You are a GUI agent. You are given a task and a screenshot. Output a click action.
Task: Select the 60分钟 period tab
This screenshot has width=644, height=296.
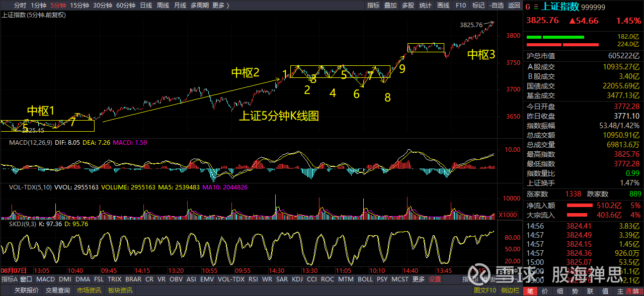(126, 5)
